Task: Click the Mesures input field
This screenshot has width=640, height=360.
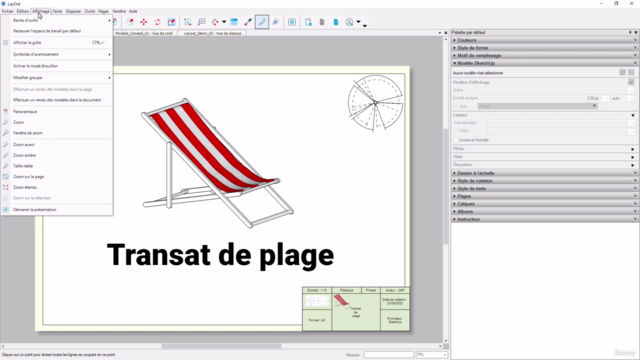Action: 389,355
